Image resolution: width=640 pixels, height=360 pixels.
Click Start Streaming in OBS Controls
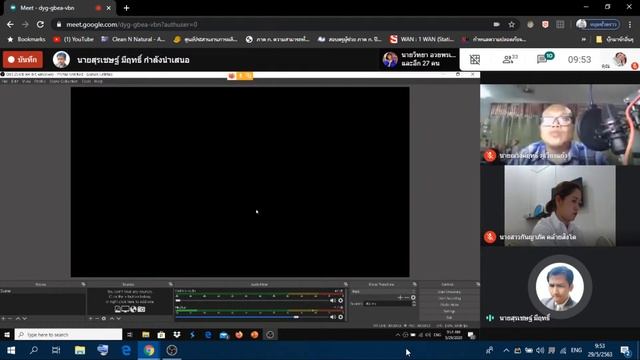(449, 292)
